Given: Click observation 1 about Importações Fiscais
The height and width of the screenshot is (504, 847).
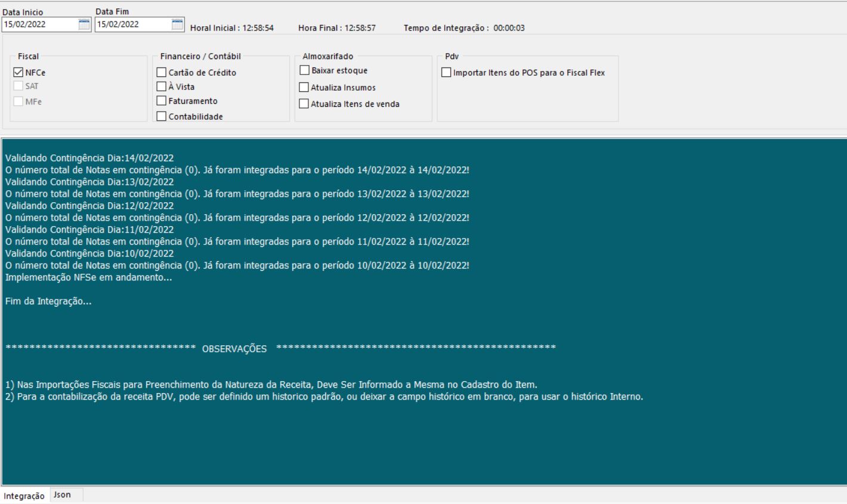Looking at the screenshot, I should click(x=271, y=385).
